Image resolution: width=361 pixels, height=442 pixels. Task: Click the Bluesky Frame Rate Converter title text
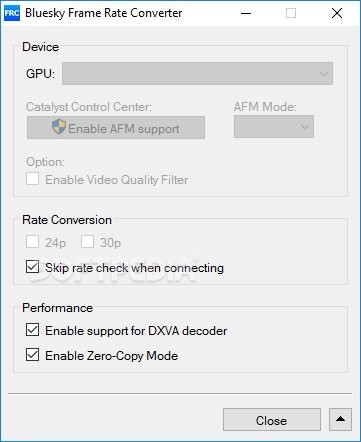coord(104,13)
